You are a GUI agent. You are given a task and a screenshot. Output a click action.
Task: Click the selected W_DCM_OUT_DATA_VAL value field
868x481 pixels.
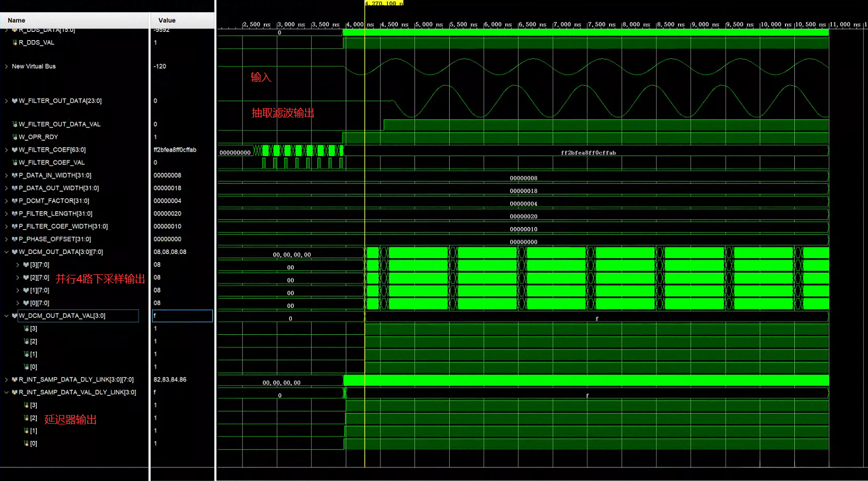(182, 316)
